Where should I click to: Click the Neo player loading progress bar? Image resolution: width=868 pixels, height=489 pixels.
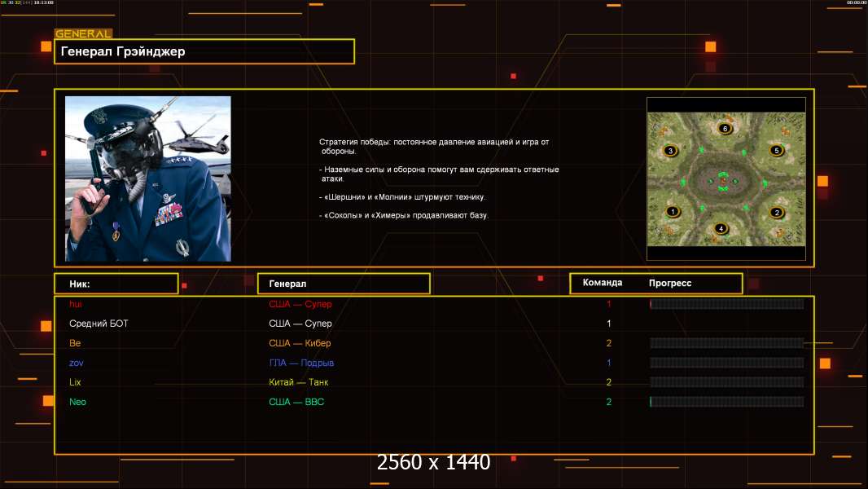(x=726, y=402)
